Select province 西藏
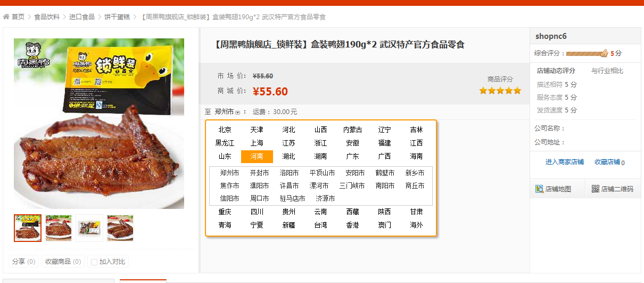 pyautogui.click(x=352, y=212)
